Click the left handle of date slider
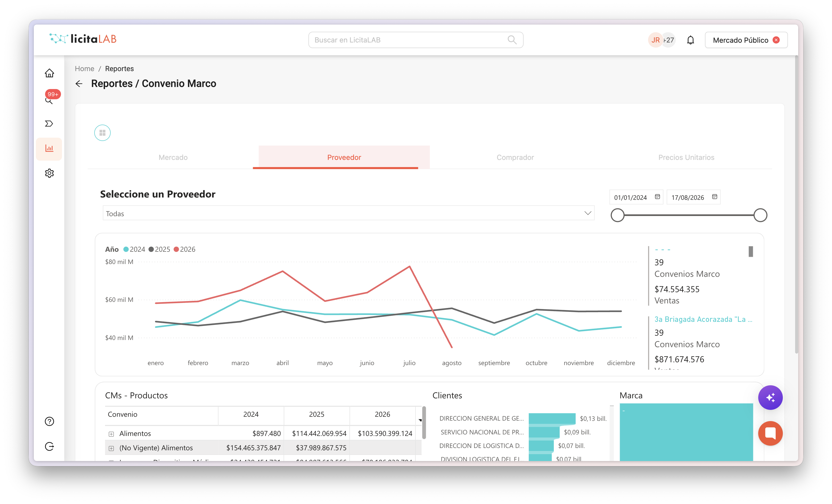Image resolution: width=832 pixels, height=504 pixels. (x=618, y=215)
